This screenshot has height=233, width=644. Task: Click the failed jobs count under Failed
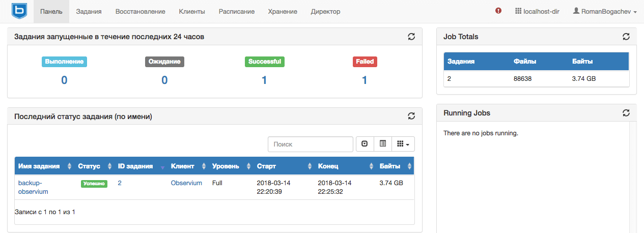tap(365, 80)
